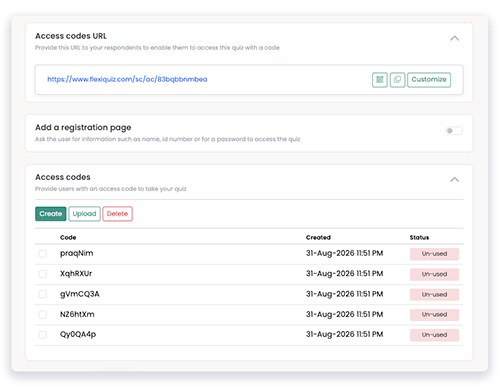Image resolution: width=500 pixels, height=387 pixels.
Task: Select the code text praqNim
Action: [77, 253]
